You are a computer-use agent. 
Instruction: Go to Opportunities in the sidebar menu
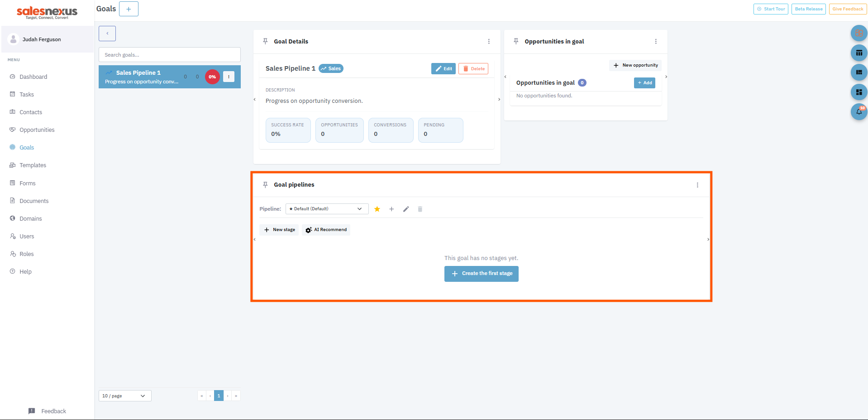pos(37,130)
